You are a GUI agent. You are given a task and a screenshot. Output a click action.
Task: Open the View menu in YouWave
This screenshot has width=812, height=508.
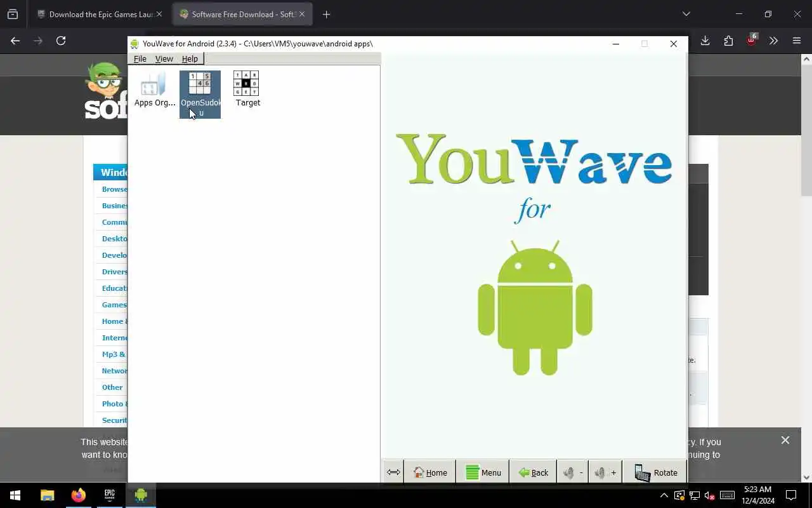point(164,58)
